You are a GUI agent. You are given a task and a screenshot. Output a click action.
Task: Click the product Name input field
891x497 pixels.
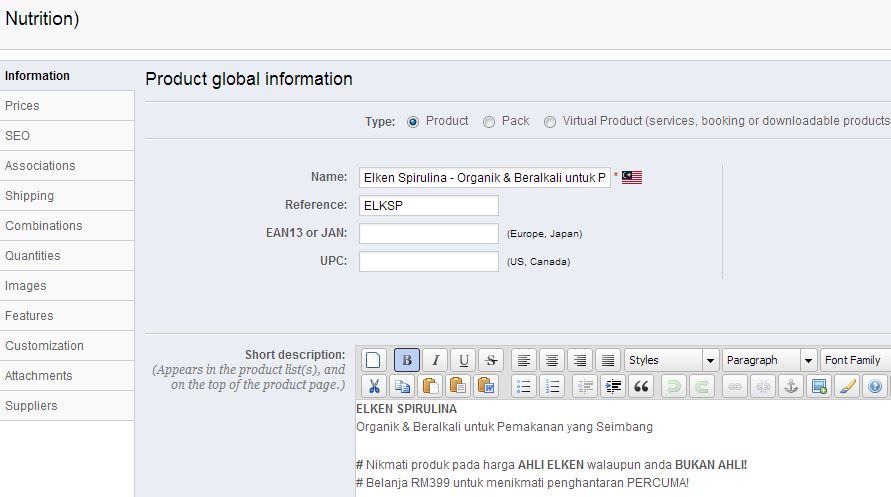click(x=485, y=178)
